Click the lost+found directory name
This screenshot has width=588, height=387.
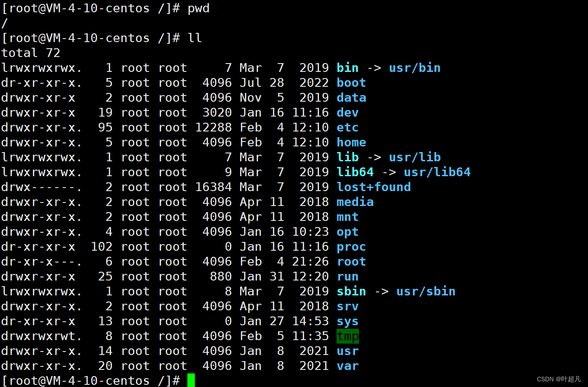(373, 187)
